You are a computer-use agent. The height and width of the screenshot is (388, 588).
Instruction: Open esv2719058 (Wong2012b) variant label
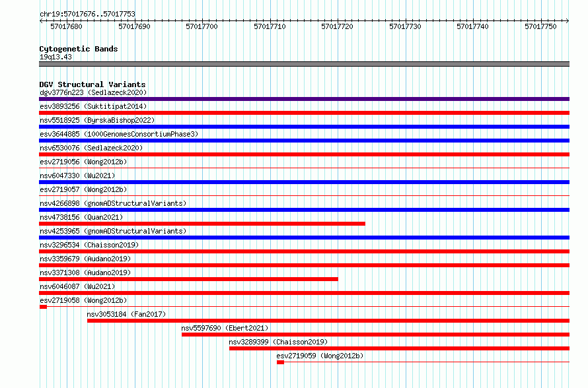pyautogui.click(x=83, y=300)
